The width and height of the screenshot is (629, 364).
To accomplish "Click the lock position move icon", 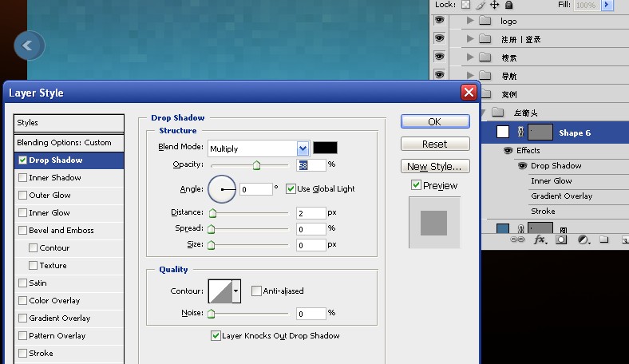I will 495,5.
